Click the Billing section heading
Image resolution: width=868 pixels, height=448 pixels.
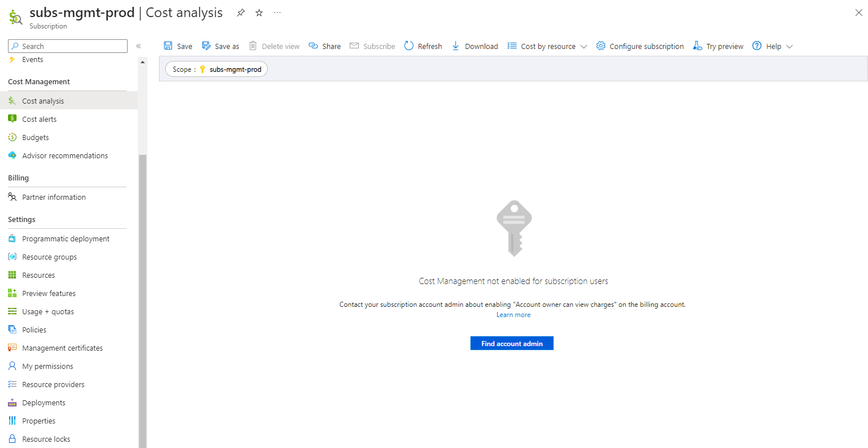click(18, 178)
